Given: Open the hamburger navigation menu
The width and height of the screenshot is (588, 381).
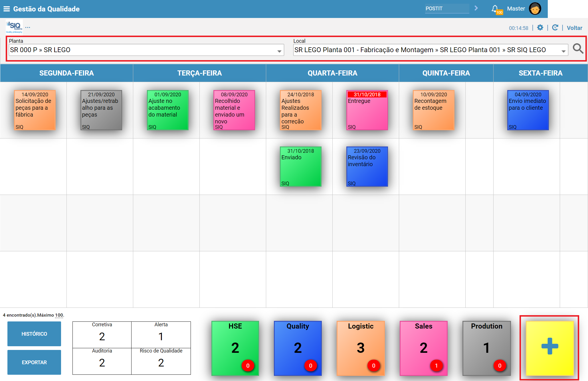Looking at the screenshot, I should pos(7,9).
